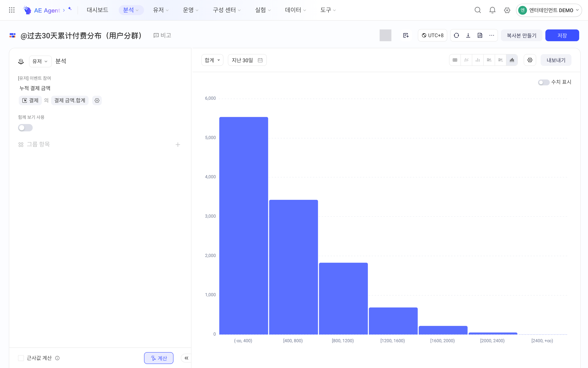Expand the 엔터테인먼트 DEMO project dropdown

pos(549,10)
